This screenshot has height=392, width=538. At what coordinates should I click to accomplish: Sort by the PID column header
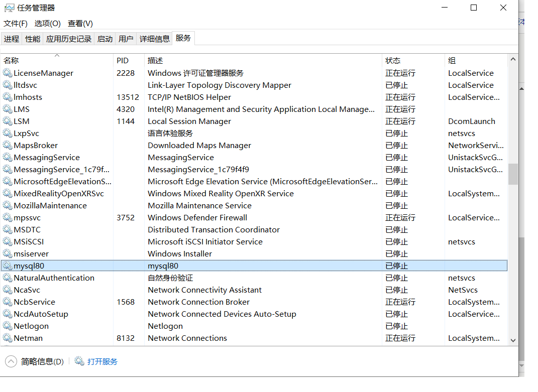point(129,60)
